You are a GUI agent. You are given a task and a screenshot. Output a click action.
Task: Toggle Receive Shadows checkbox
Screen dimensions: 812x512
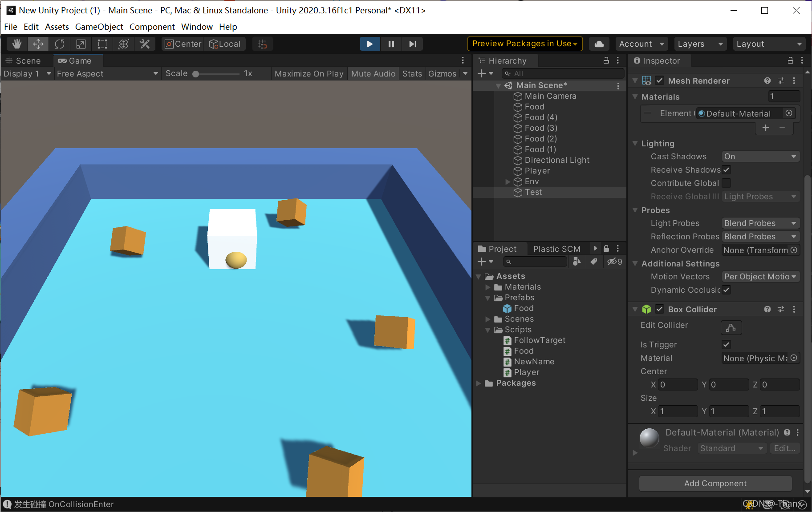(726, 169)
